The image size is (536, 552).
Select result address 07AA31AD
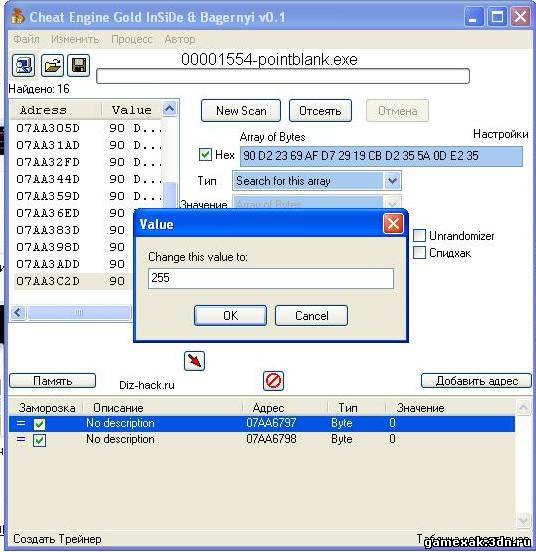coord(48,145)
